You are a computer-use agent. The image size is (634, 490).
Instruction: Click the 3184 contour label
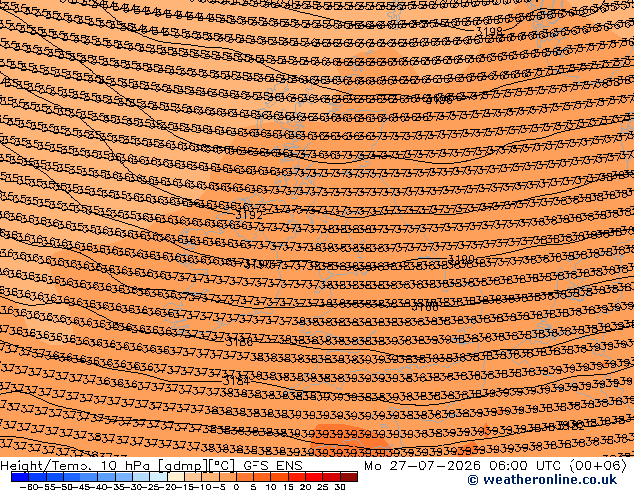pos(236,381)
